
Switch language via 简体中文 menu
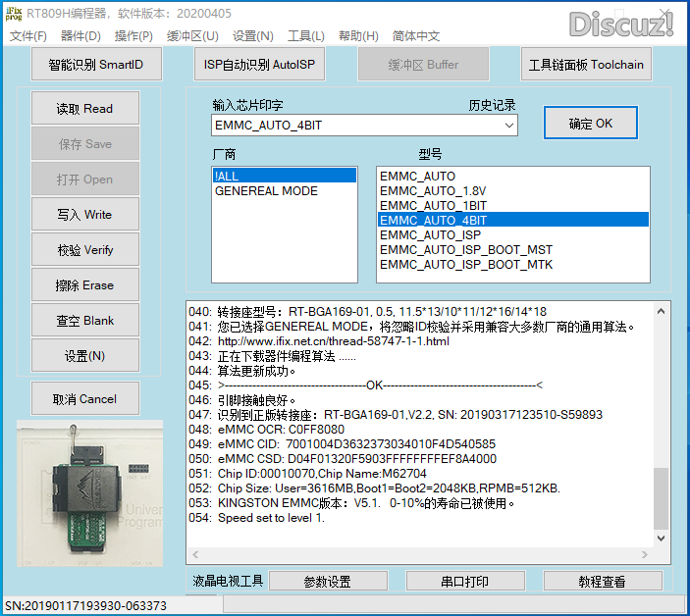416,36
